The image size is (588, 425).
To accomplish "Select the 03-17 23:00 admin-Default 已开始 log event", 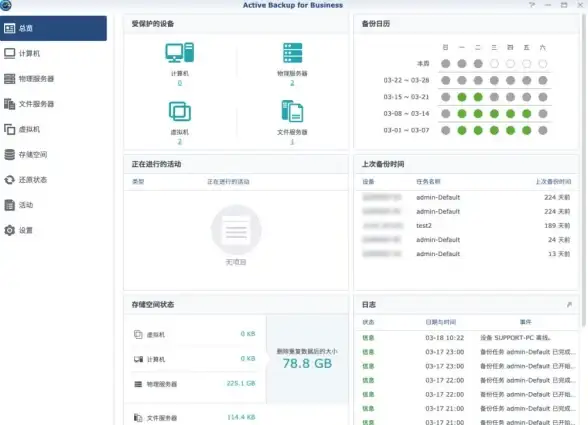I will [x=527, y=366].
